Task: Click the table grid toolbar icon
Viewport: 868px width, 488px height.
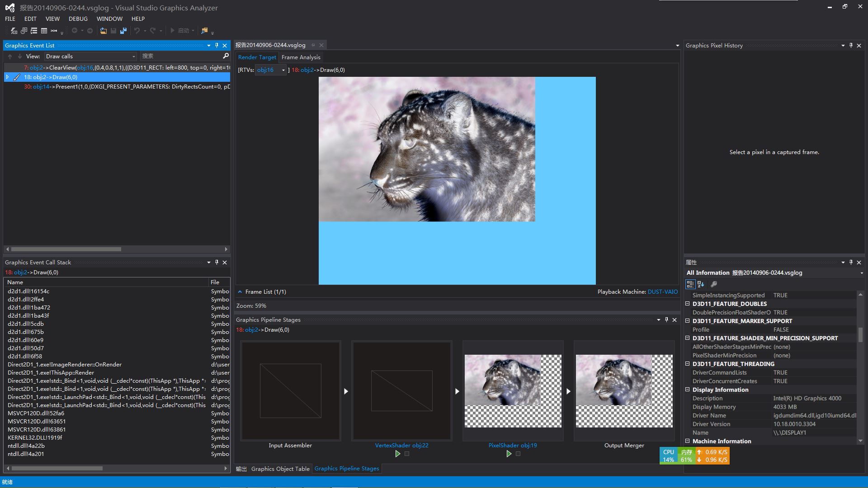Action: [44, 31]
